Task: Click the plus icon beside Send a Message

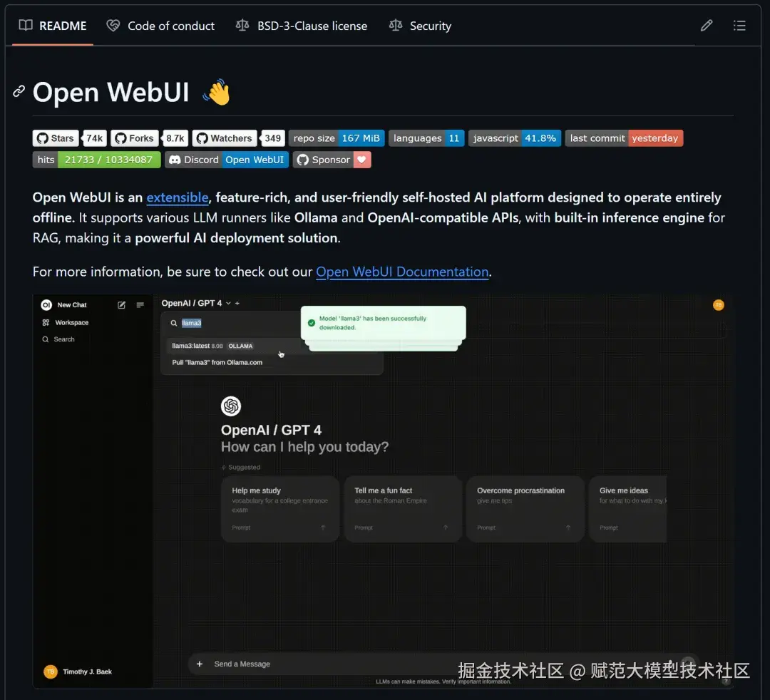Action: (200, 664)
